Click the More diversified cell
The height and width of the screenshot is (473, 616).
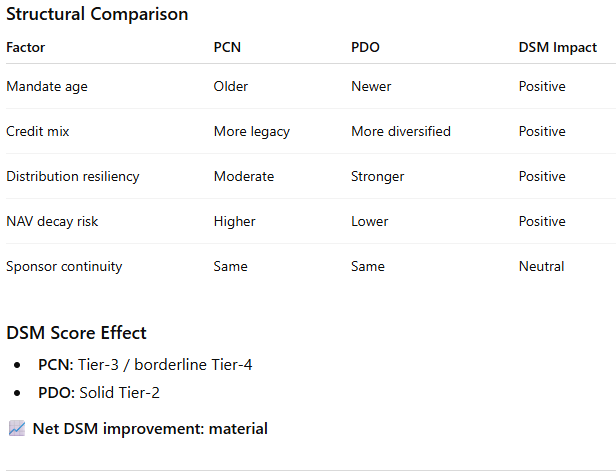pos(401,132)
